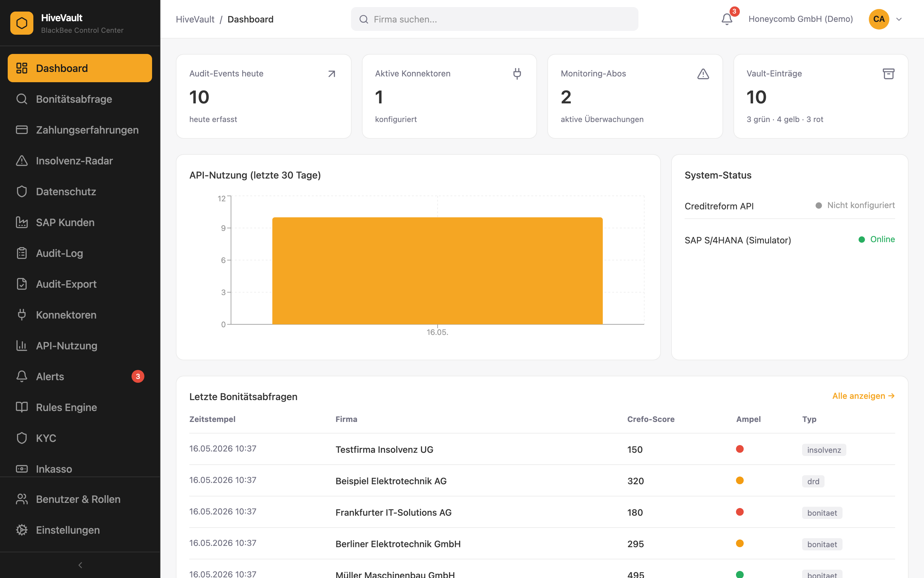
Task: Click the Monitoring-Abos card
Action: (635, 96)
